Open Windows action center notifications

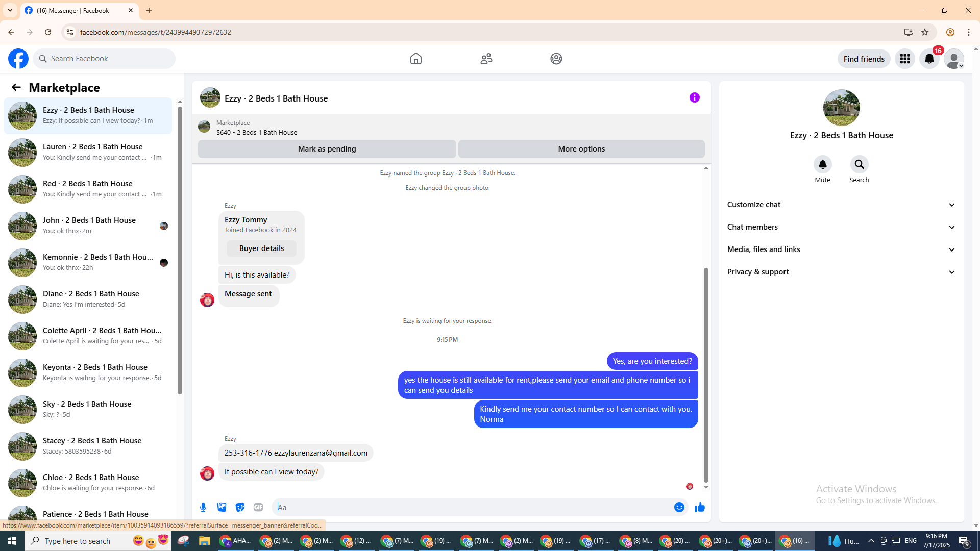coord(964,541)
